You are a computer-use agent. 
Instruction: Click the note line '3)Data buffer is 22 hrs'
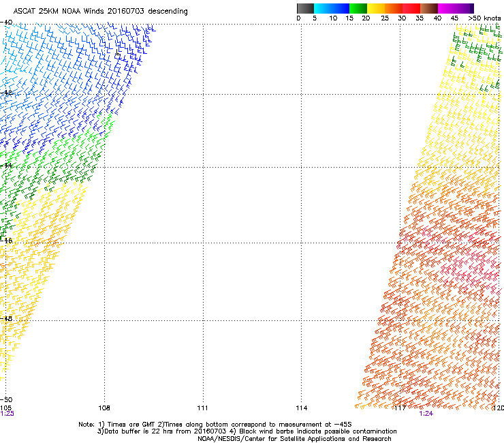(247, 431)
